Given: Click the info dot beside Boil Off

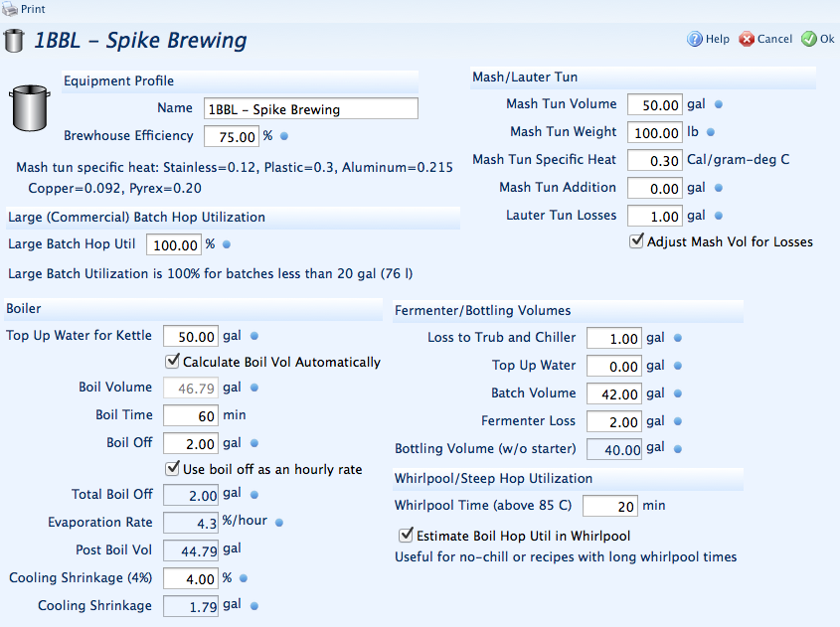Looking at the screenshot, I should tap(254, 443).
